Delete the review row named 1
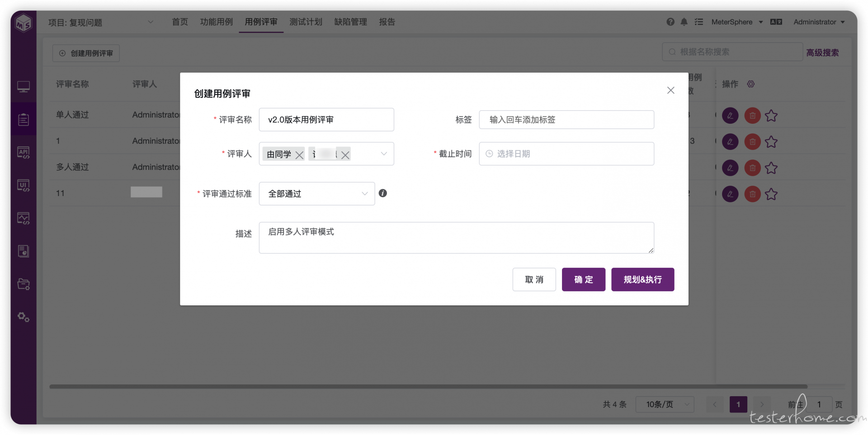Viewport: 868px width, 435px height. click(752, 142)
